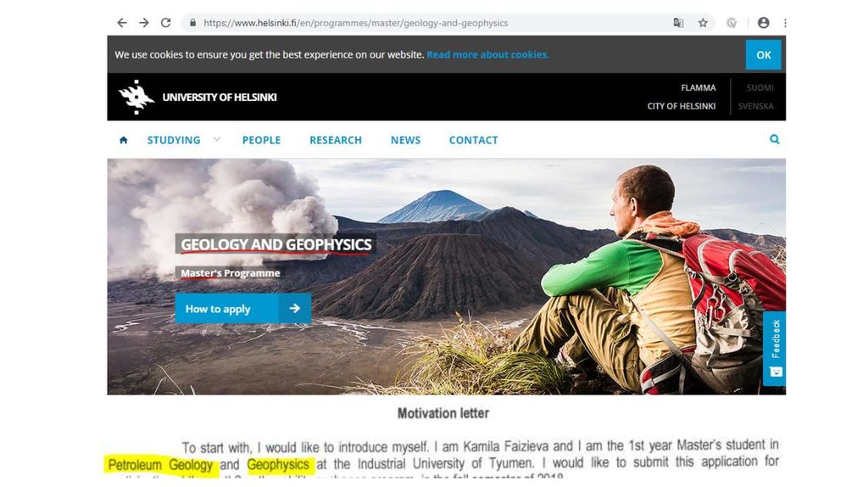Reload the page with refresh icon

click(165, 23)
